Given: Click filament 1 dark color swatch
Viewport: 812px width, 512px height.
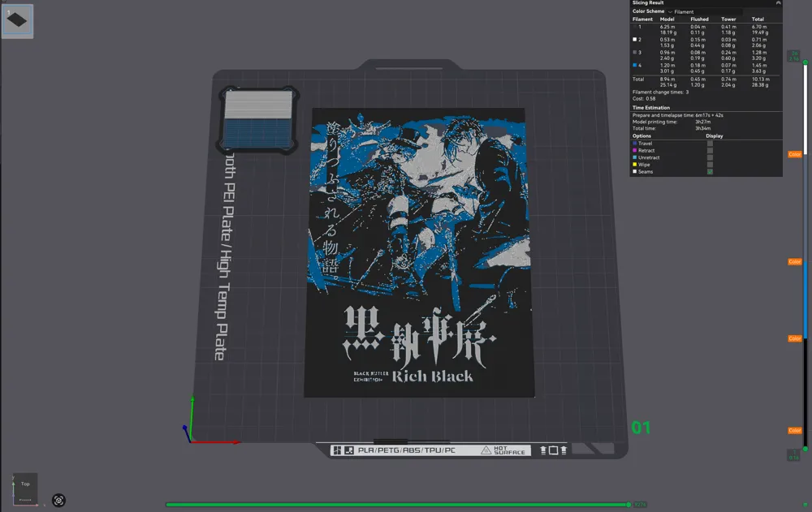Looking at the screenshot, I should (x=634, y=27).
